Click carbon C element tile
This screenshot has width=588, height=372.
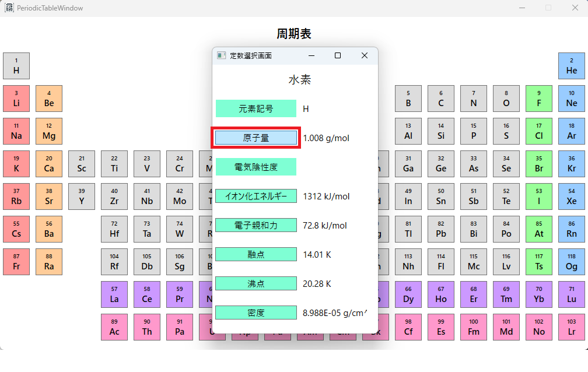440,99
